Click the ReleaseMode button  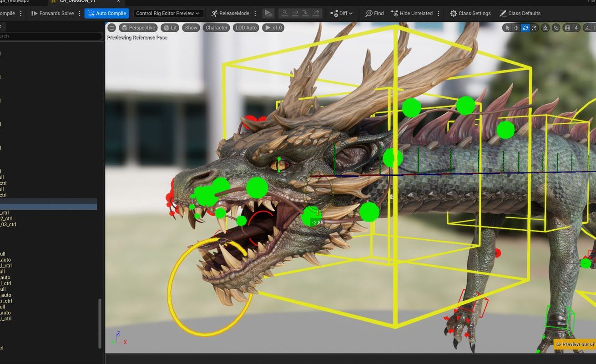click(x=230, y=13)
